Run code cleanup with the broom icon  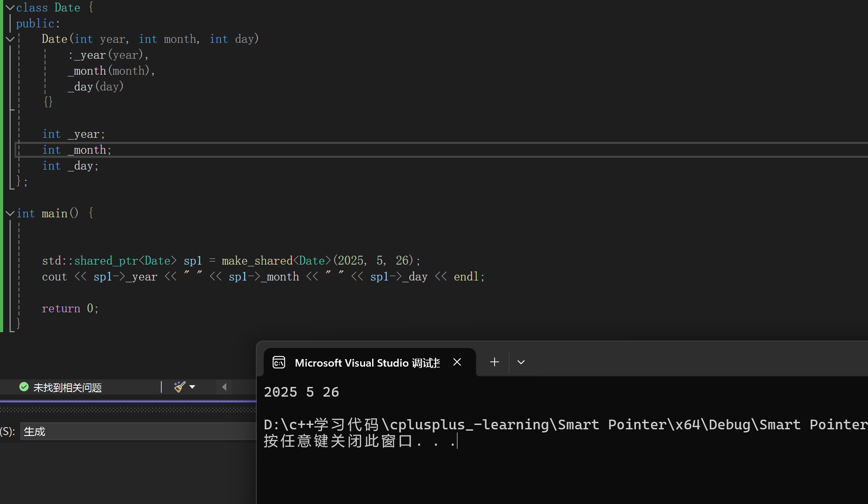(x=179, y=387)
